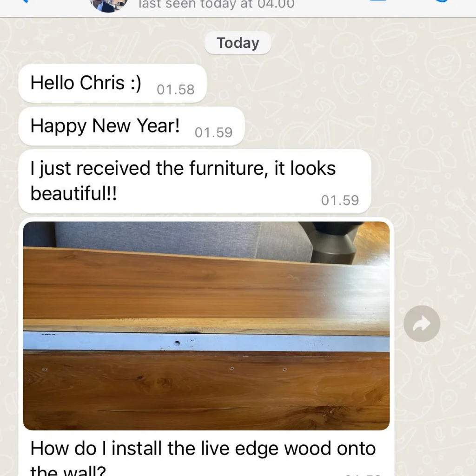Tap the forward arrow beside the photo
The height and width of the screenshot is (476, 476).
tap(422, 324)
